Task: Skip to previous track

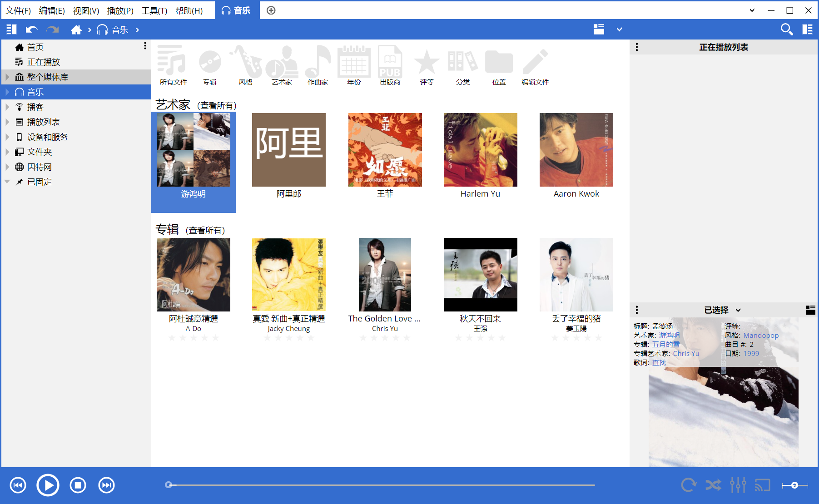Action: pos(18,485)
